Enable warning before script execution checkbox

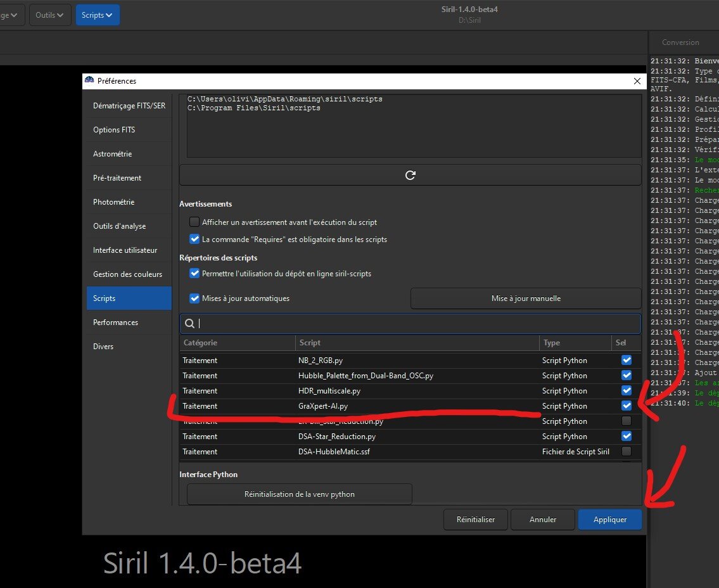point(194,222)
